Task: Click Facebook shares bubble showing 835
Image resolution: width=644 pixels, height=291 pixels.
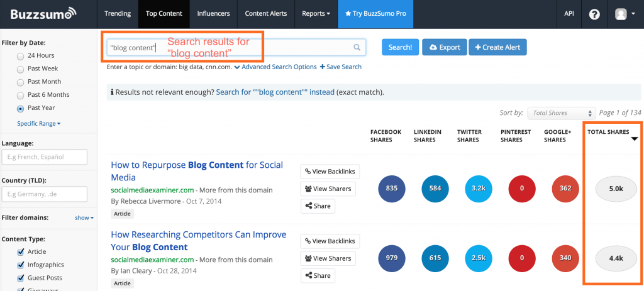Action: [x=391, y=189]
